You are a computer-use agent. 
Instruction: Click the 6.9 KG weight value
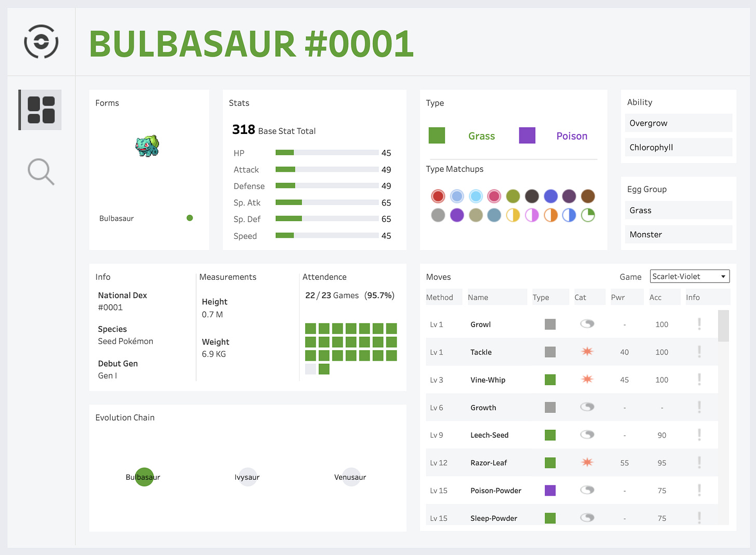click(x=214, y=354)
